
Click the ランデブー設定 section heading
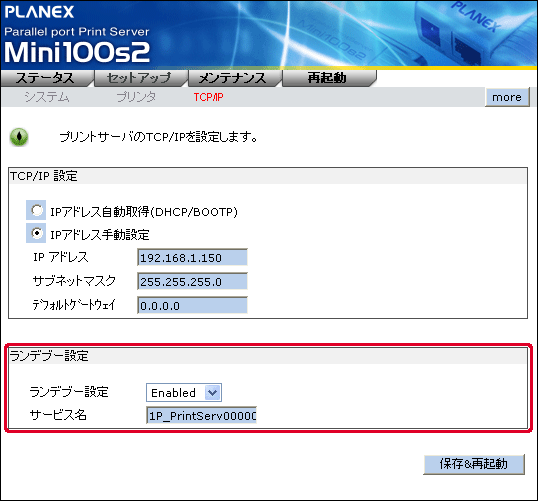pyautogui.click(x=49, y=356)
